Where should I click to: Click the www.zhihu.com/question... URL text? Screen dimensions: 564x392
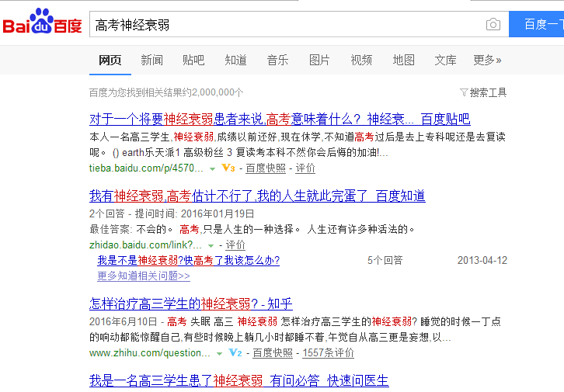150,353
